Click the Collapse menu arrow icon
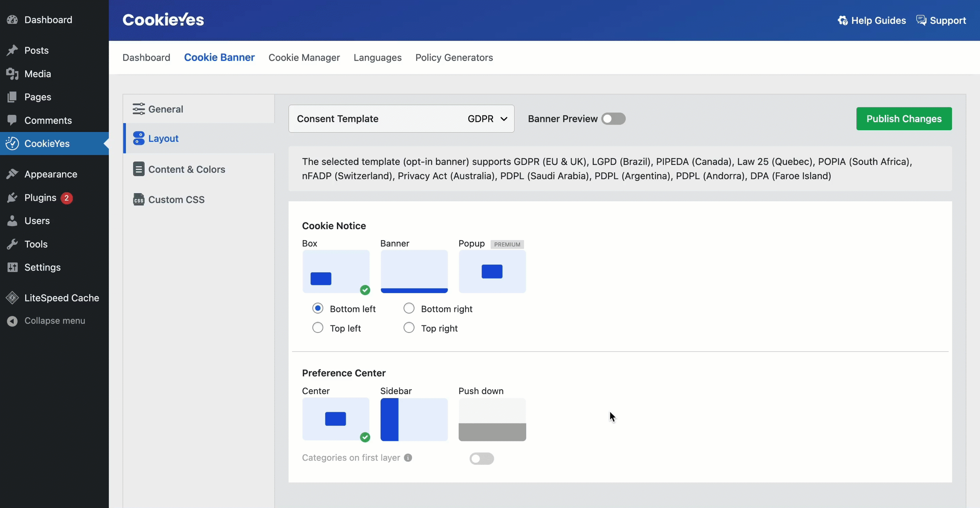980x508 pixels. [x=12, y=321]
